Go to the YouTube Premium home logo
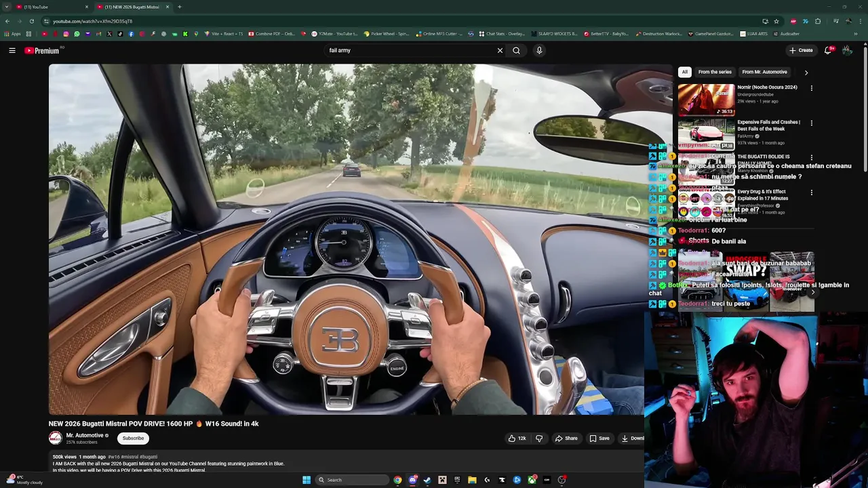 coord(42,51)
